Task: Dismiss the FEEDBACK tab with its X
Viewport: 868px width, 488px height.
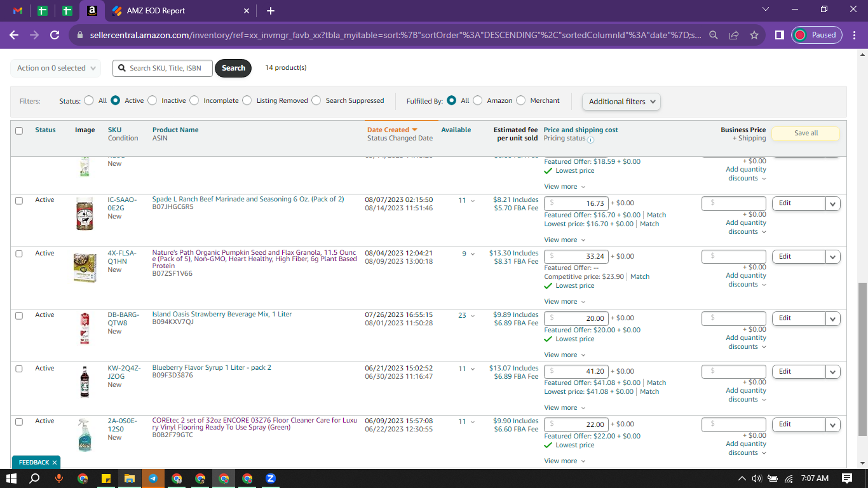Action: pos(55,463)
